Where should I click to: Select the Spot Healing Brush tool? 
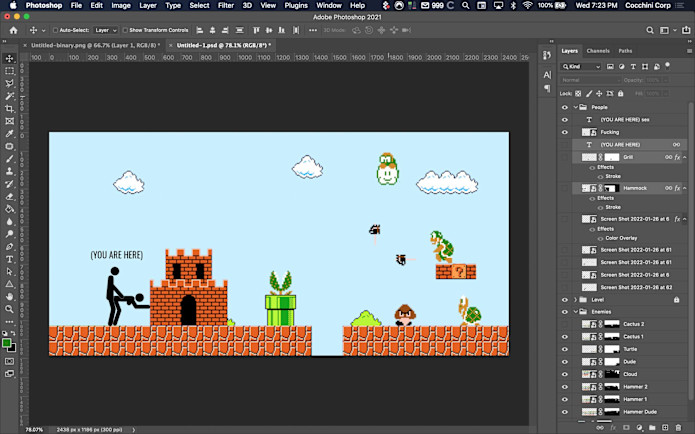9,146
